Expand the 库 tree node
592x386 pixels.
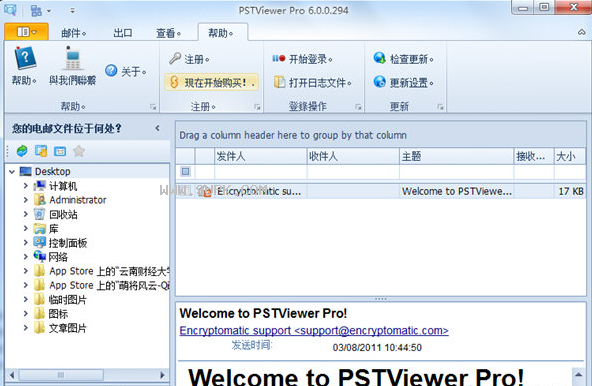tap(26, 229)
